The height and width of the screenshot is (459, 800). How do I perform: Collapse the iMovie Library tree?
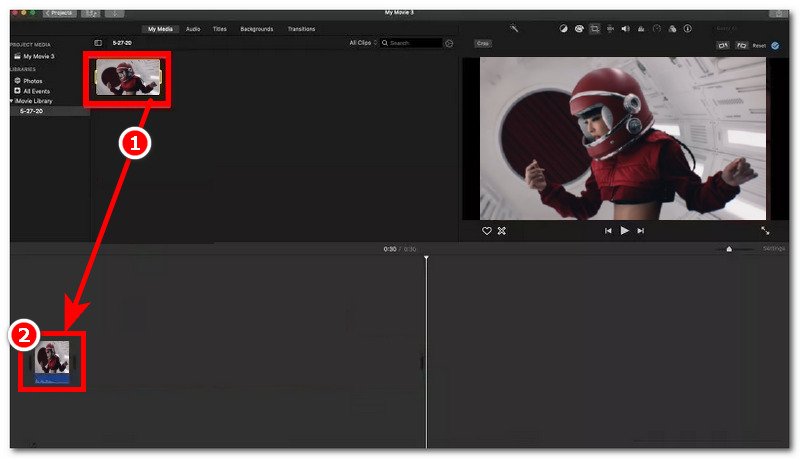click(11, 101)
